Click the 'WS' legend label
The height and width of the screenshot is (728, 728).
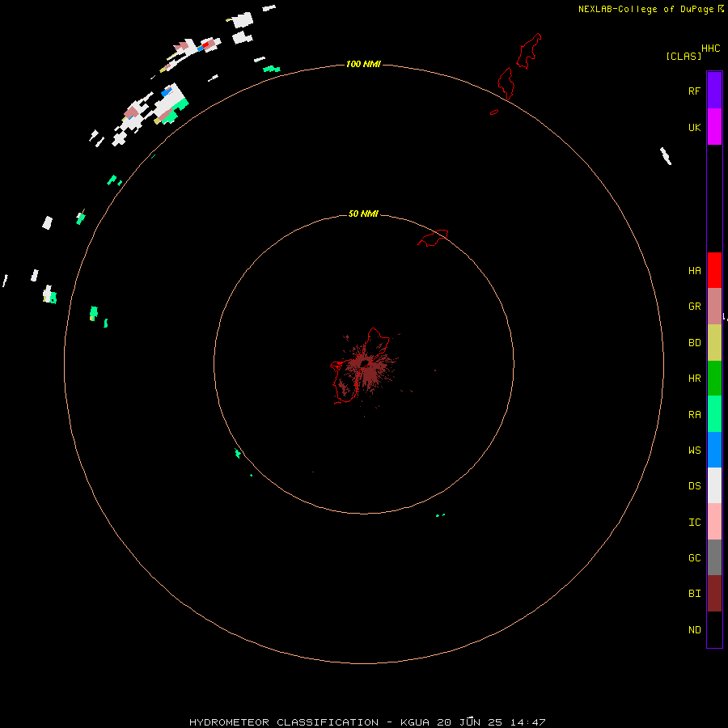click(x=695, y=451)
